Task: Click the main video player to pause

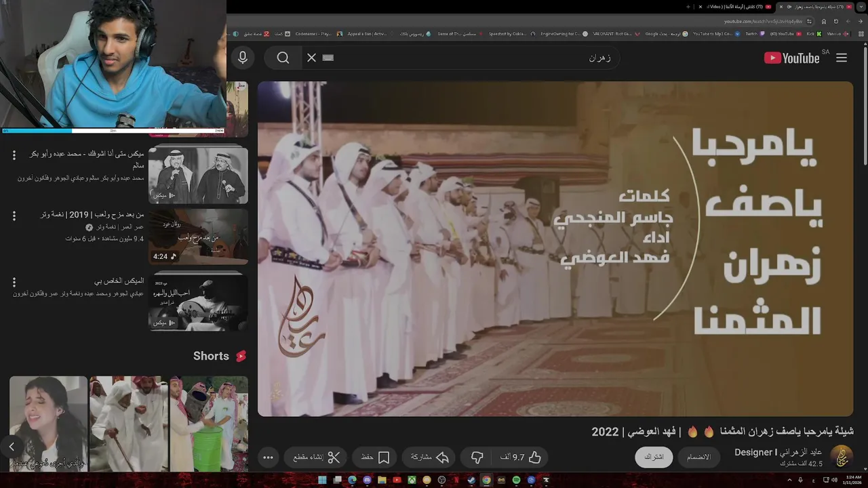Action: (x=555, y=249)
